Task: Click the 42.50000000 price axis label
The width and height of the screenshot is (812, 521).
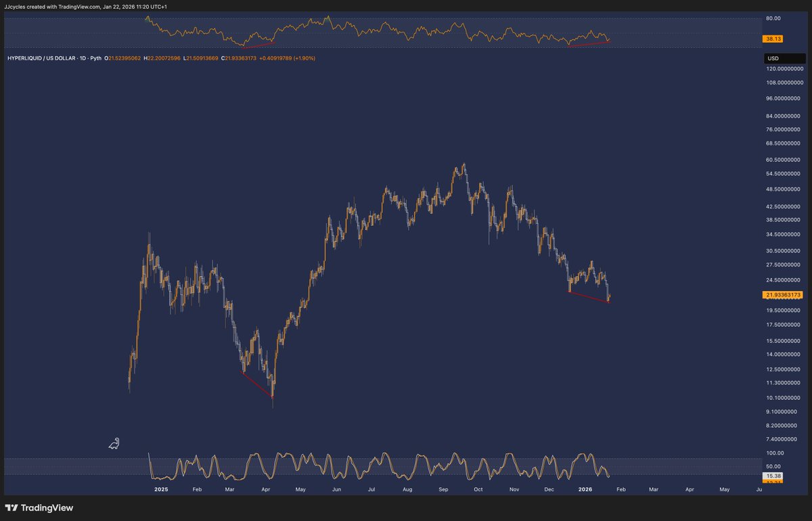Action: click(784, 206)
